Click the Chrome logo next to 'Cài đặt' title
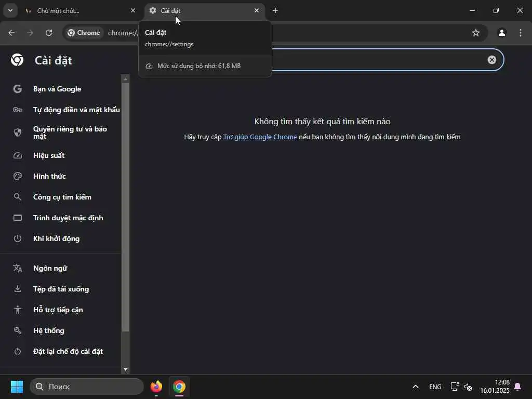 coord(17,60)
